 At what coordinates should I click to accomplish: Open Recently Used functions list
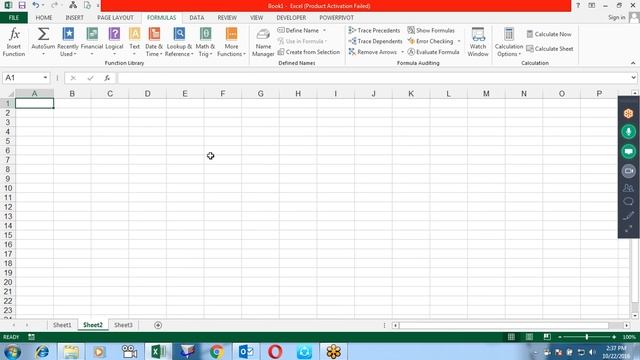click(x=68, y=42)
